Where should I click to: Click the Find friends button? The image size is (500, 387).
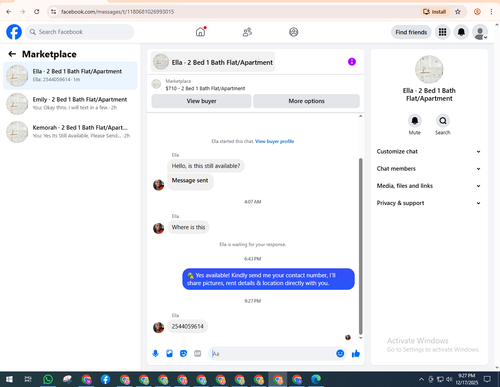click(x=411, y=32)
